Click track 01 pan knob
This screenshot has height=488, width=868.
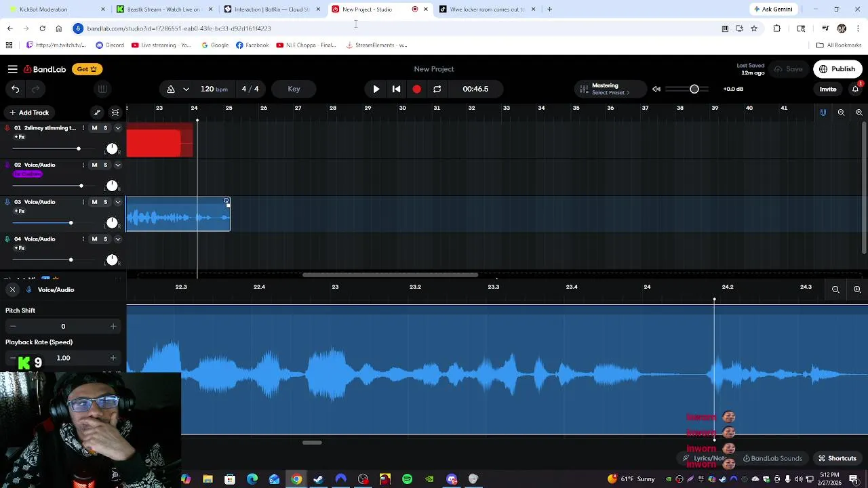coord(112,148)
